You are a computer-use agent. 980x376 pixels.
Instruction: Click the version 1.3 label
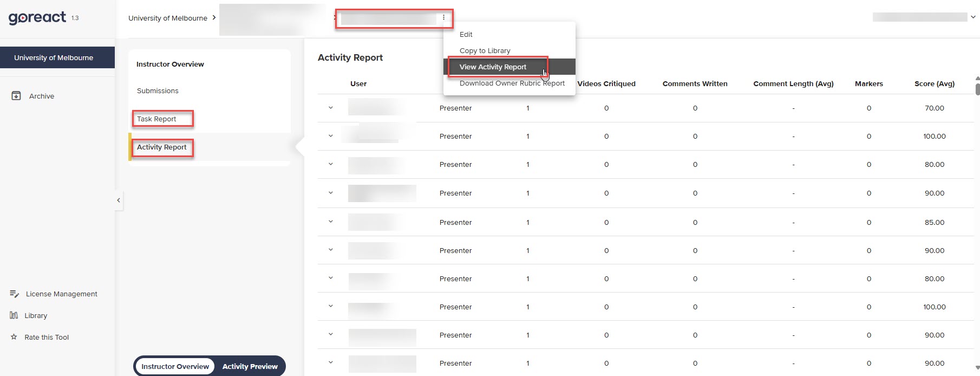coord(75,18)
